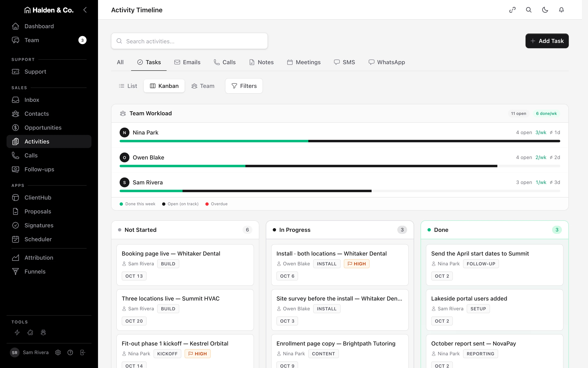The width and height of the screenshot is (588, 368).
Task: Toggle dark mode moon icon
Action: click(545, 10)
